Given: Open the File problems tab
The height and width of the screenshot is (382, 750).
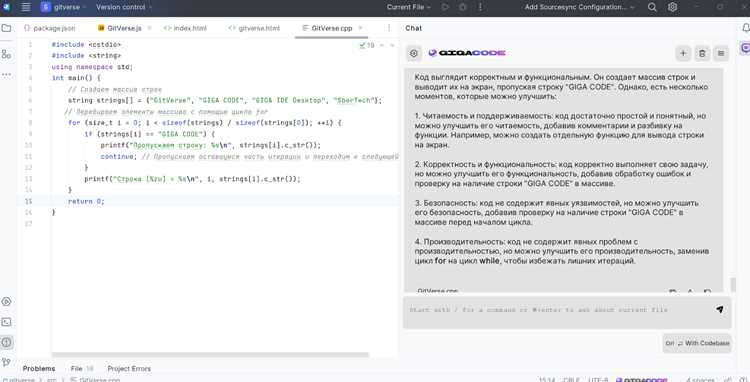Looking at the screenshot, I should pos(82,369).
